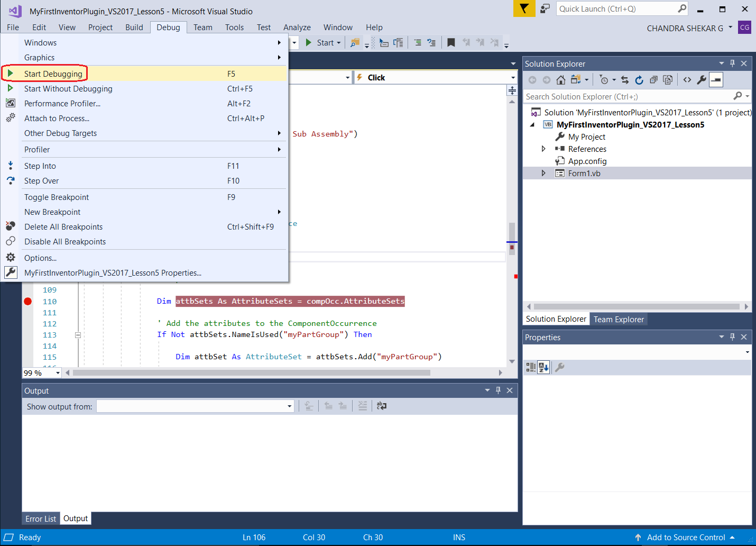Open View Code icon in Solution Explorer
Image resolution: width=756 pixels, height=546 pixels.
[x=687, y=80]
